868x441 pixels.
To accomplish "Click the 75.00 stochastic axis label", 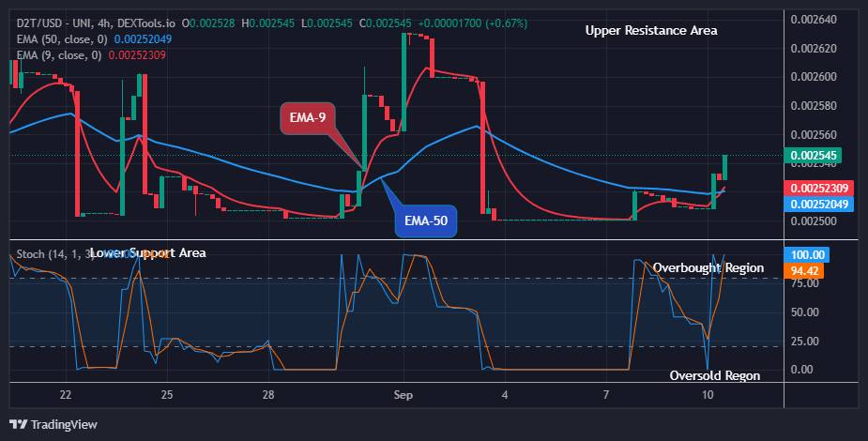I will point(805,283).
